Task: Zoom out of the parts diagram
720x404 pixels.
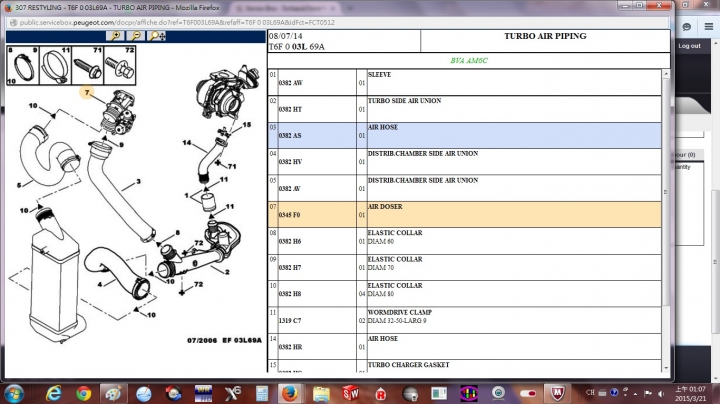Action: coord(135,36)
